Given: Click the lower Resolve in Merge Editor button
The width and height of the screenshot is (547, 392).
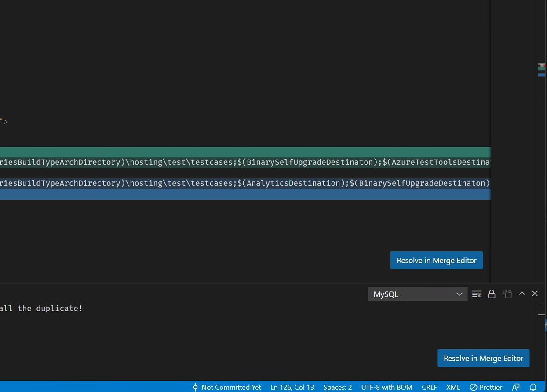Looking at the screenshot, I should 483,358.
